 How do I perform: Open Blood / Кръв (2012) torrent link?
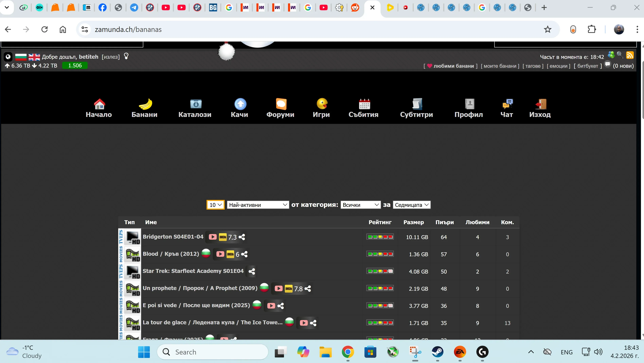pyautogui.click(x=171, y=254)
